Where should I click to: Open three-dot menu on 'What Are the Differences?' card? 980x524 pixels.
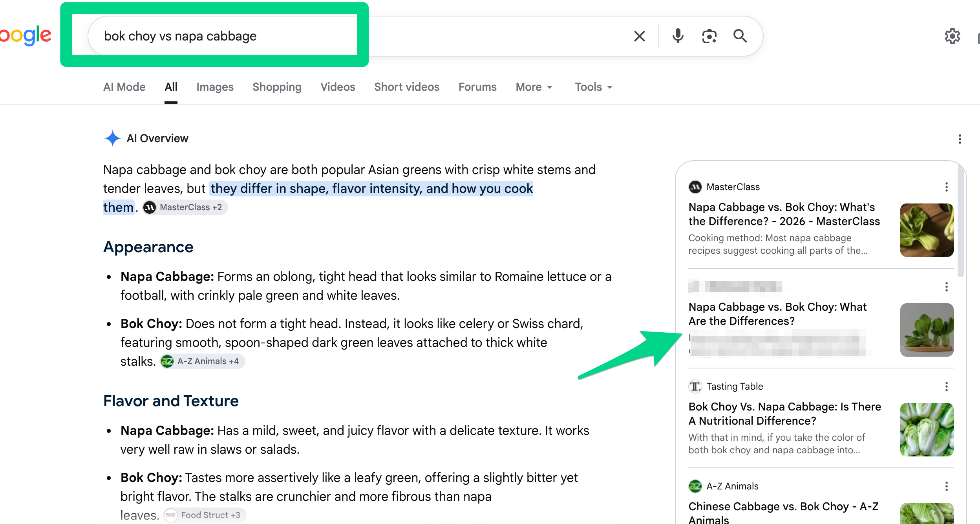946,287
